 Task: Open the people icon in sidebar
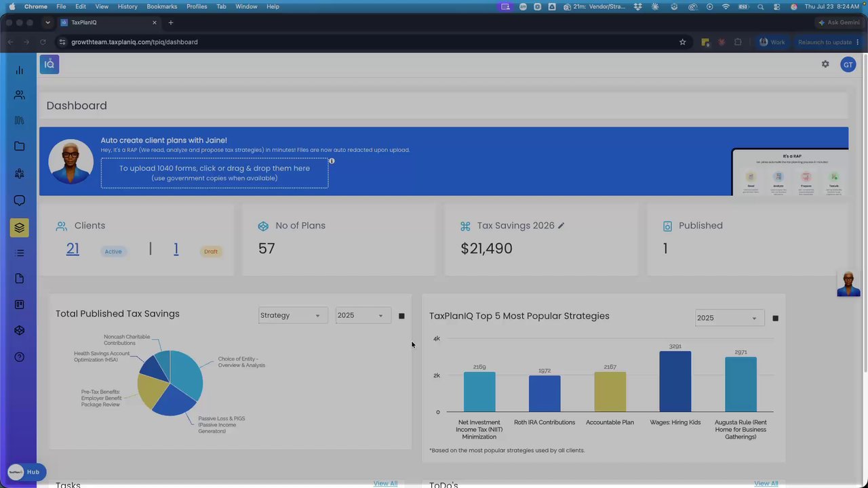(19, 95)
